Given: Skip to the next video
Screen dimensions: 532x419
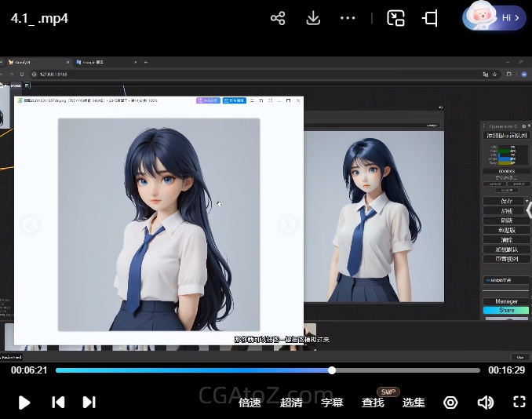Looking at the screenshot, I should click(89, 402).
